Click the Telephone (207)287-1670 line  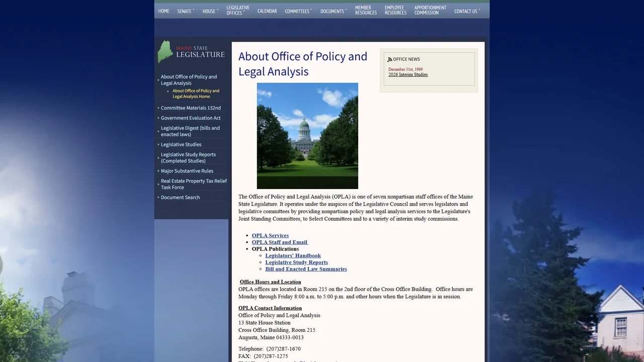(x=270, y=349)
